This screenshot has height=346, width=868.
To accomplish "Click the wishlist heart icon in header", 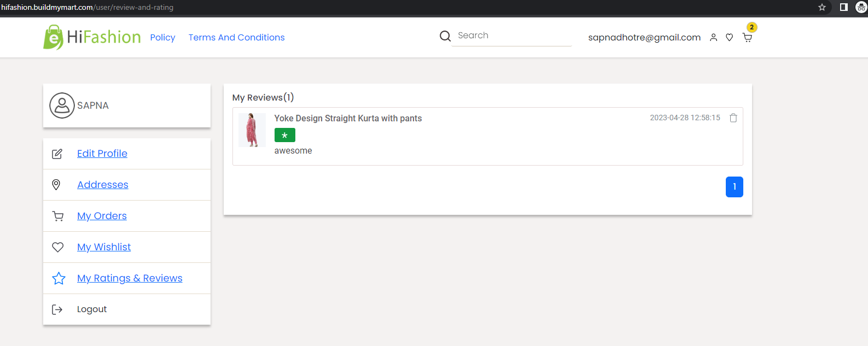I will click(x=729, y=38).
